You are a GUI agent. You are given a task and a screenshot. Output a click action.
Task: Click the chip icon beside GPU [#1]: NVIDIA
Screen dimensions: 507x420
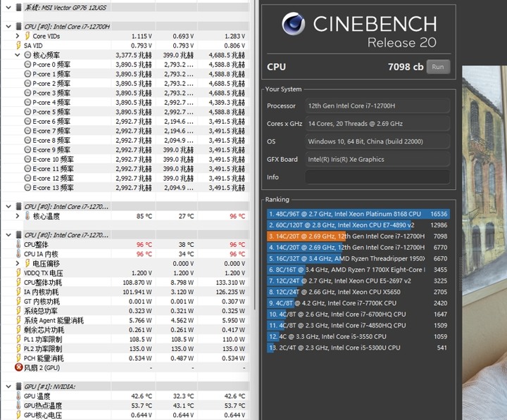[18, 386]
